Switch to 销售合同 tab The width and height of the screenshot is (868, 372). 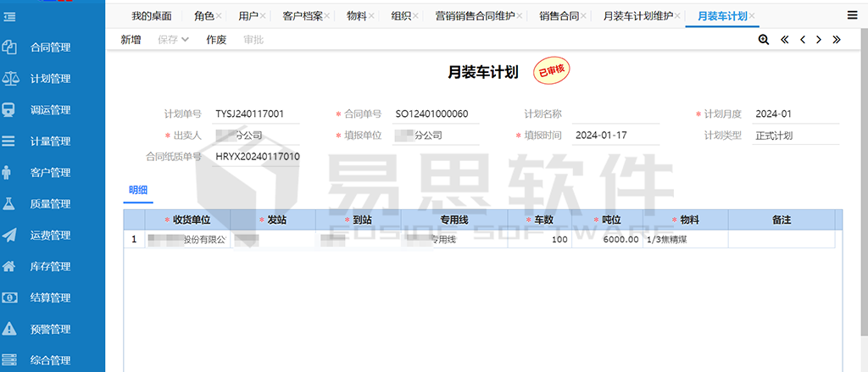tap(559, 16)
